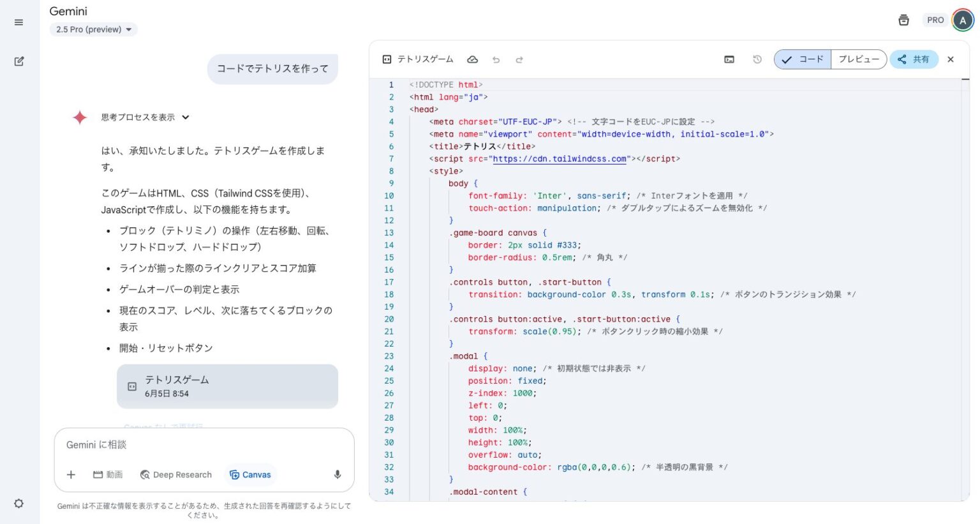The height and width of the screenshot is (524, 980).
Task: Select Deep Research in the input toolbar
Action: click(x=175, y=474)
